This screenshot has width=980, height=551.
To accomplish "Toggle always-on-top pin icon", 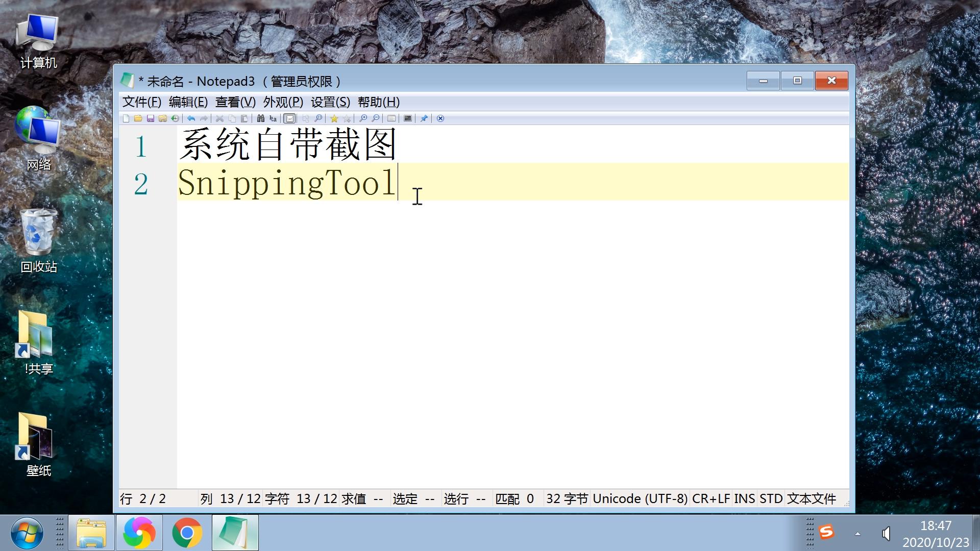I will click(x=424, y=118).
